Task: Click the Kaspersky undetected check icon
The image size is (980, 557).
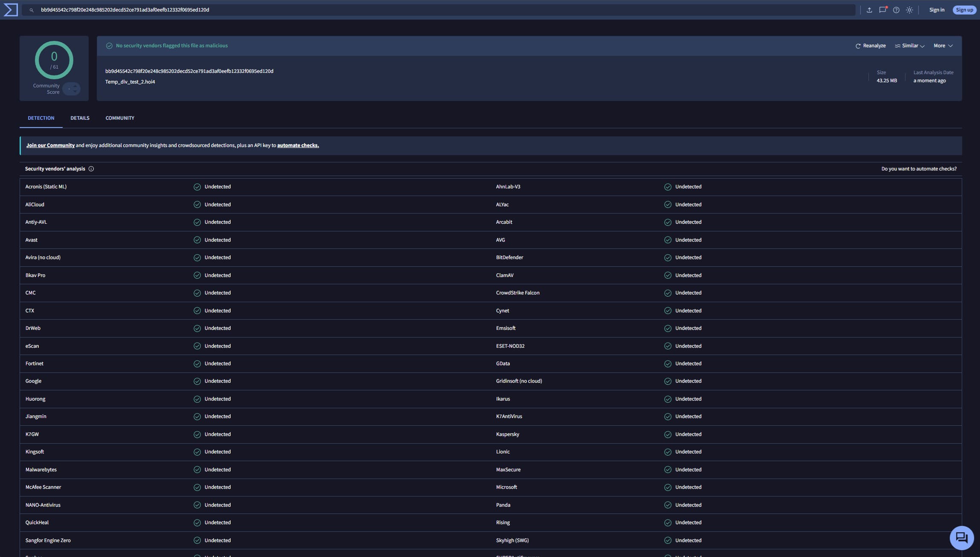Action: click(668, 434)
